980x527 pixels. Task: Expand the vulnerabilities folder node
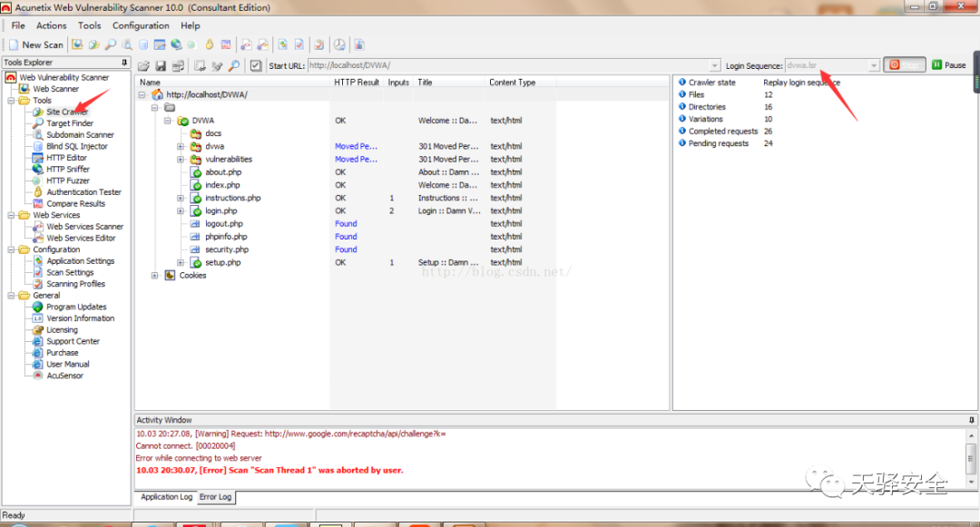point(181,160)
